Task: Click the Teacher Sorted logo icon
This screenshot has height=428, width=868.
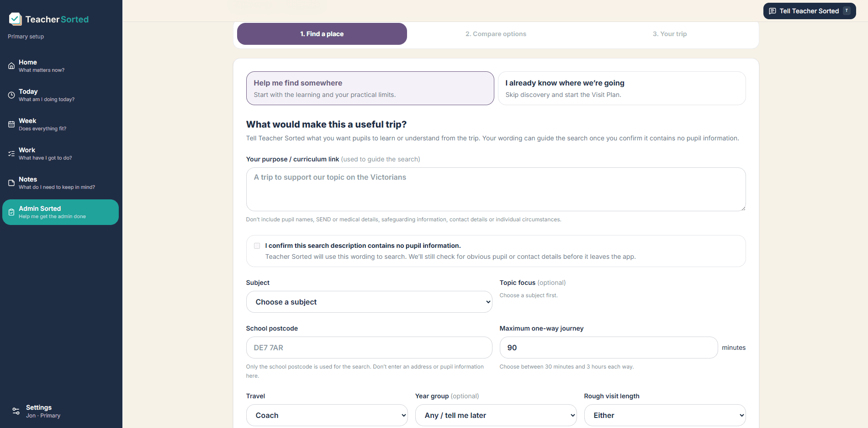Action: (15, 19)
